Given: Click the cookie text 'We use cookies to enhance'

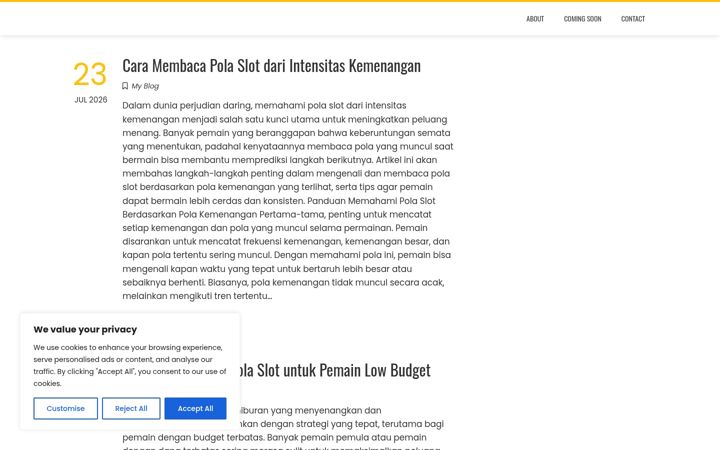Looking at the screenshot, I should [x=130, y=366].
